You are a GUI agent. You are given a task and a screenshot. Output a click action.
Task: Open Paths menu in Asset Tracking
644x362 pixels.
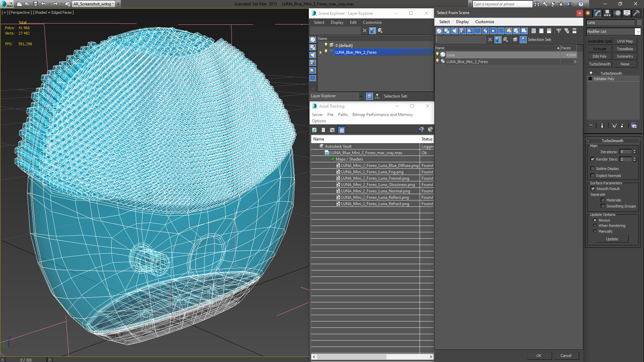click(343, 115)
